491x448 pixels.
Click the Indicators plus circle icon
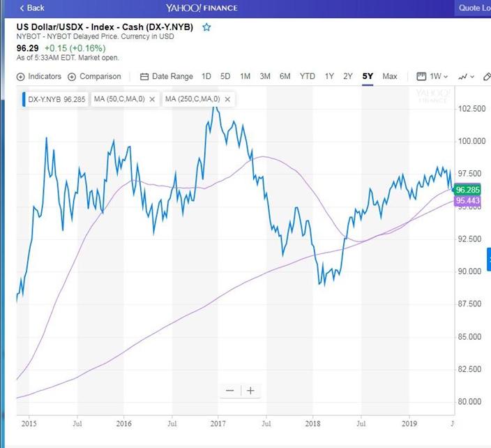tap(20, 77)
